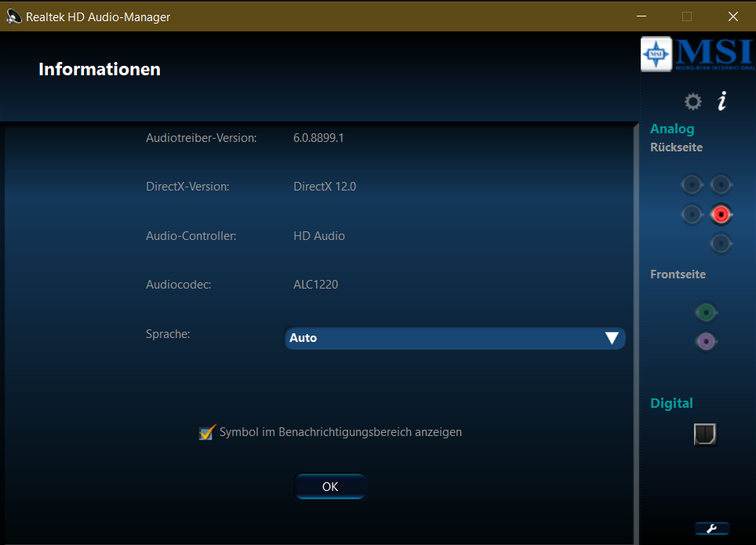Open the Sprache 'Auto' dropdown
The height and width of the screenshot is (545, 756).
(x=455, y=338)
